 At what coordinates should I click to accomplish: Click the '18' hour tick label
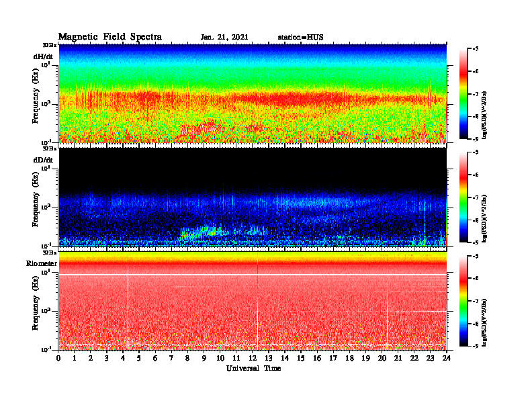point(349,359)
